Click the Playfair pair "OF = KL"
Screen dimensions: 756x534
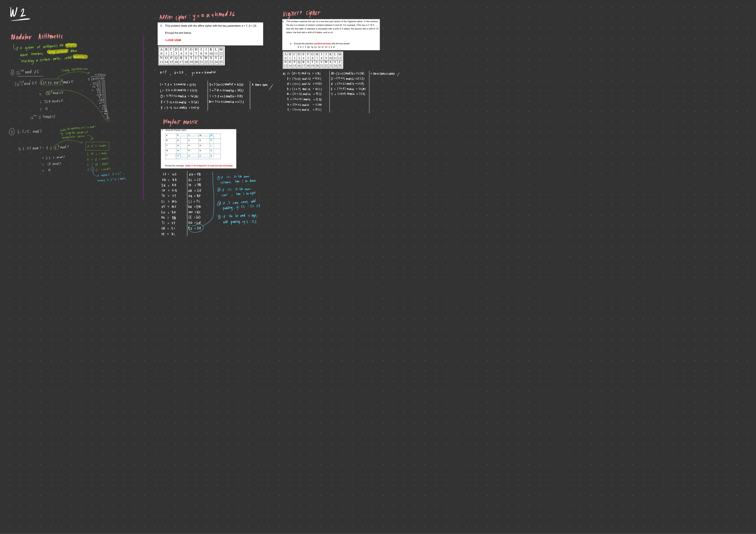coord(168,234)
